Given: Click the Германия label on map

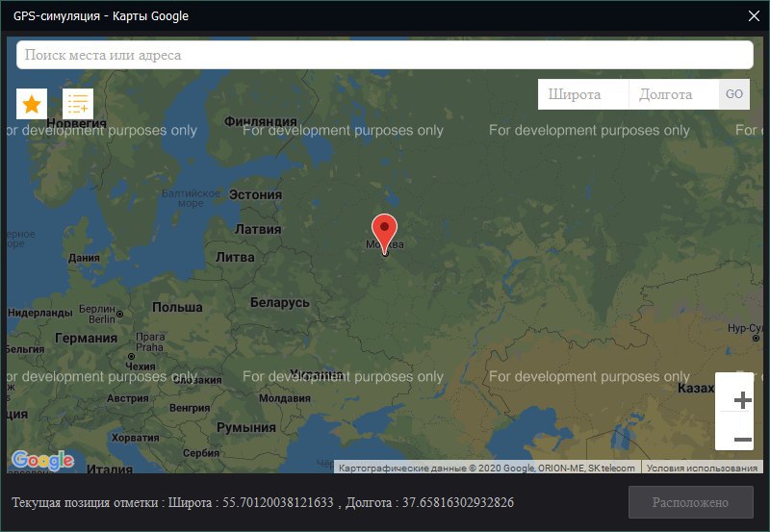Looking at the screenshot, I should click(86, 338).
